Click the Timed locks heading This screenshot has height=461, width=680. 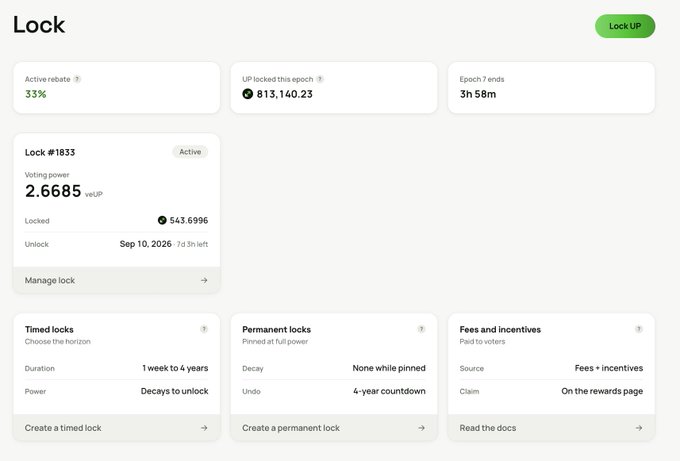coord(49,330)
